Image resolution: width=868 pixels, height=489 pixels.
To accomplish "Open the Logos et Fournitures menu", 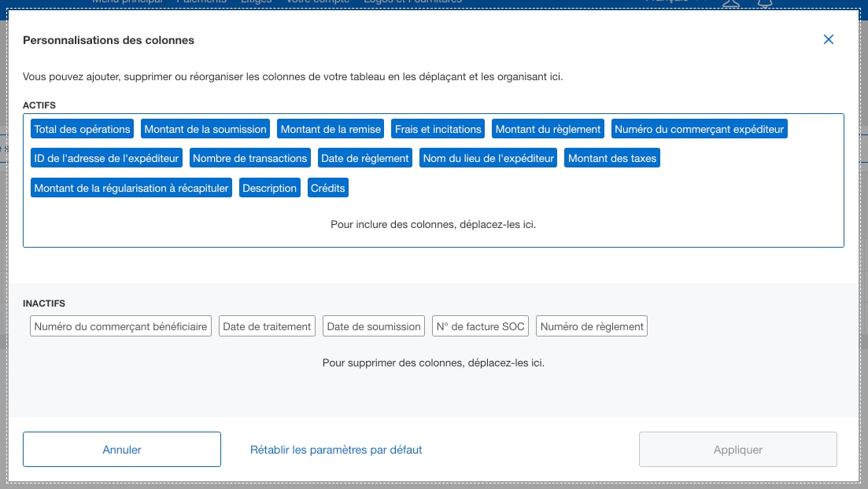I will point(413,2).
